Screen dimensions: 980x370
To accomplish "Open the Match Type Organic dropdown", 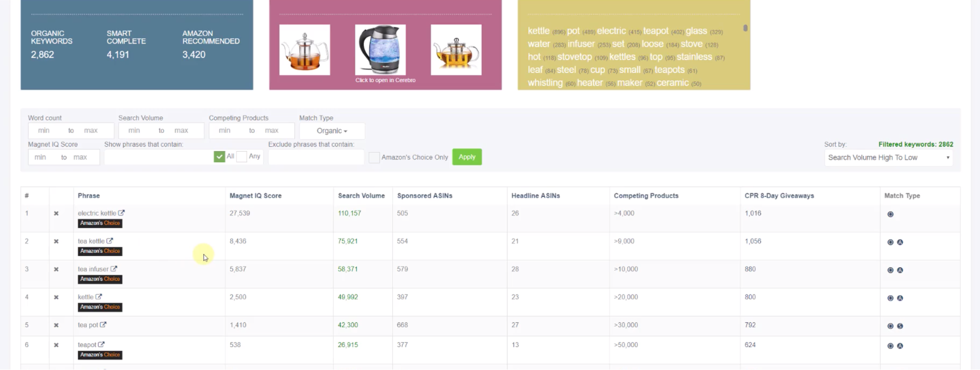I will point(332,131).
